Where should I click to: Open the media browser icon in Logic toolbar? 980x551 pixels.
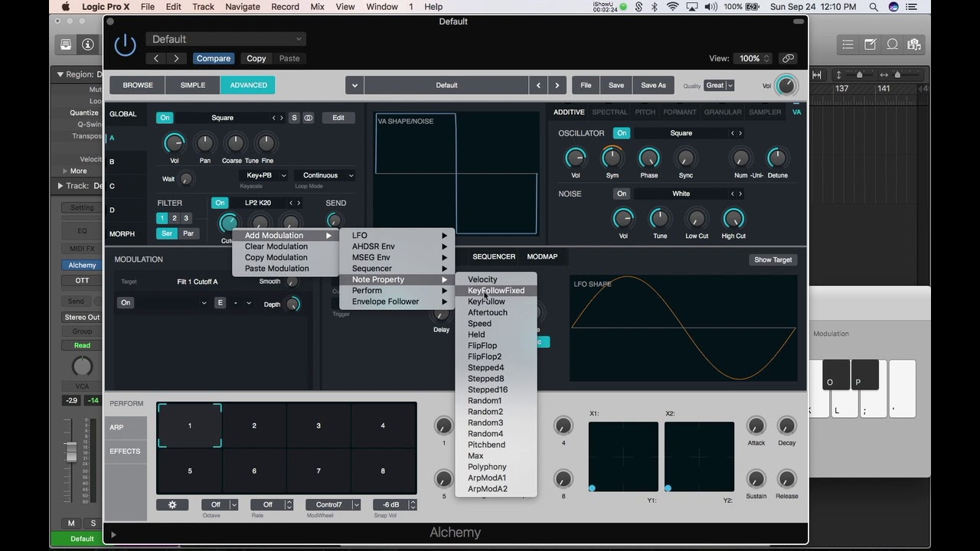click(913, 44)
